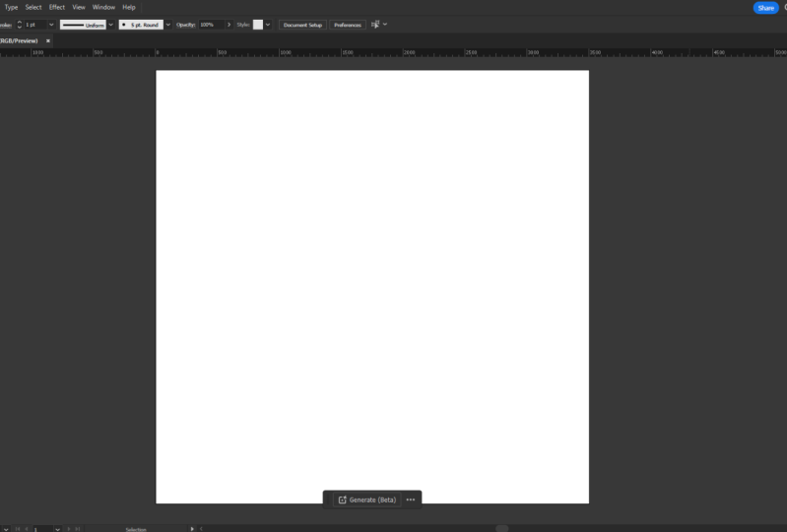Click the next artboard icon
The height and width of the screenshot is (532, 787).
pos(69,529)
